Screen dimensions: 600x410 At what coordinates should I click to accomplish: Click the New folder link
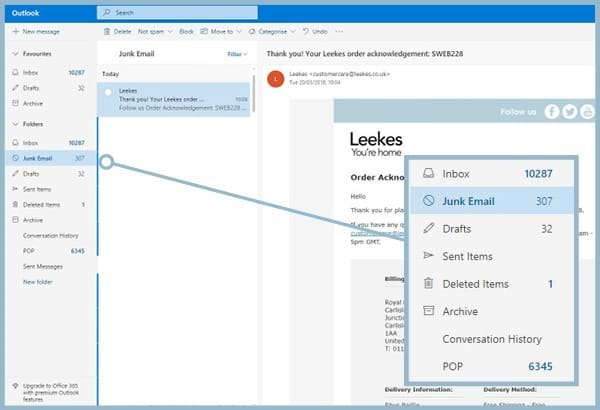point(38,282)
